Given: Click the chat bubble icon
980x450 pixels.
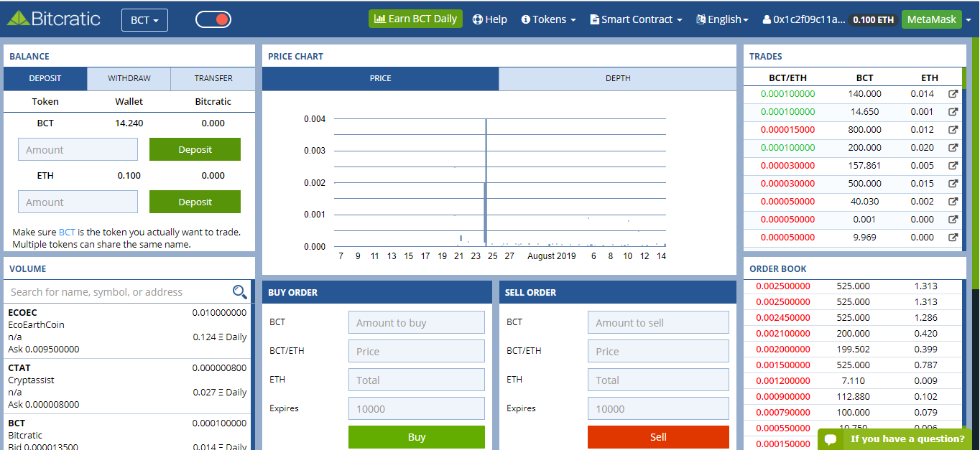Looking at the screenshot, I should tap(831, 439).
